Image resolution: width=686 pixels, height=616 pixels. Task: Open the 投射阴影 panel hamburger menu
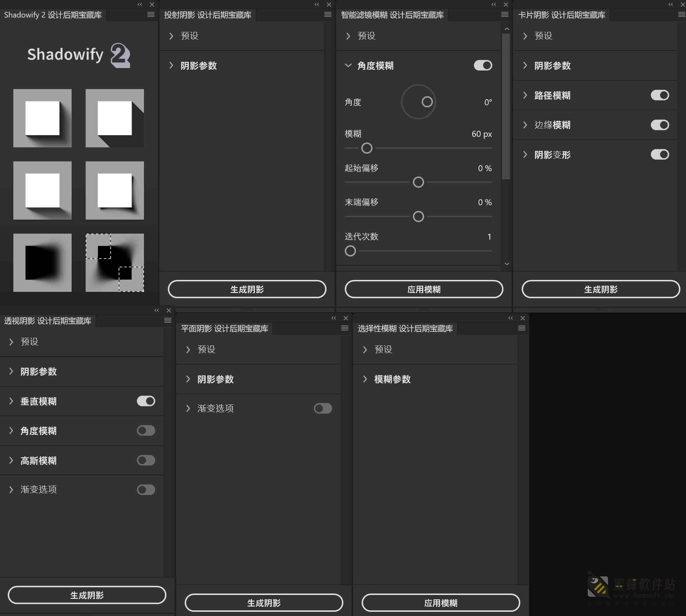pyautogui.click(x=328, y=14)
